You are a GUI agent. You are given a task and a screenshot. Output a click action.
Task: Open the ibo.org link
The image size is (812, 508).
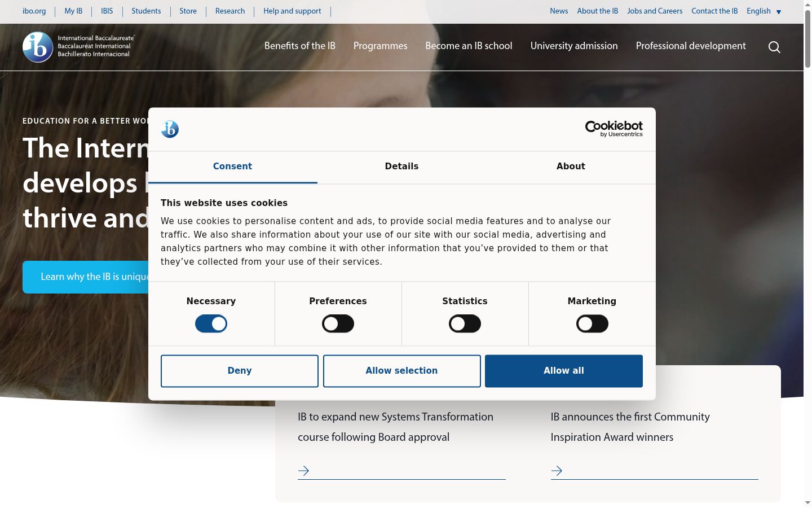(34, 11)
